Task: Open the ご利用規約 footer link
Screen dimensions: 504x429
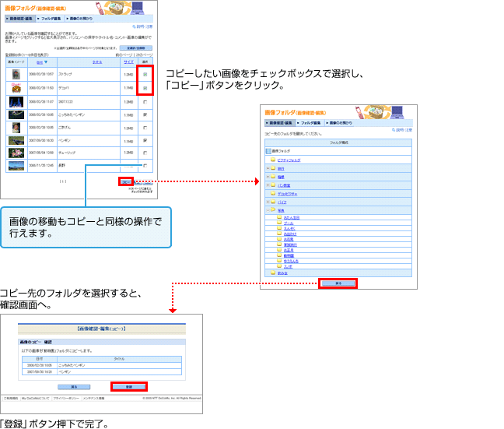Action: [11, 399]
